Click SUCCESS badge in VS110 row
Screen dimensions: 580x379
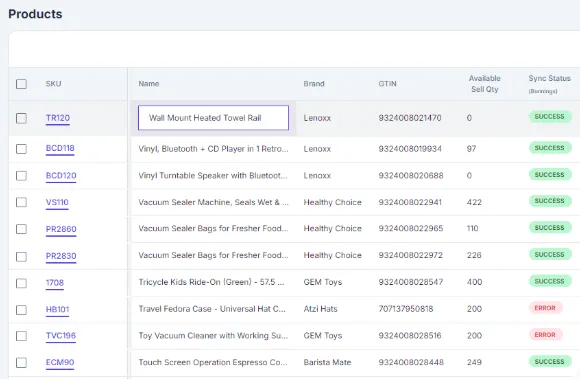click(x=550, y=201)
